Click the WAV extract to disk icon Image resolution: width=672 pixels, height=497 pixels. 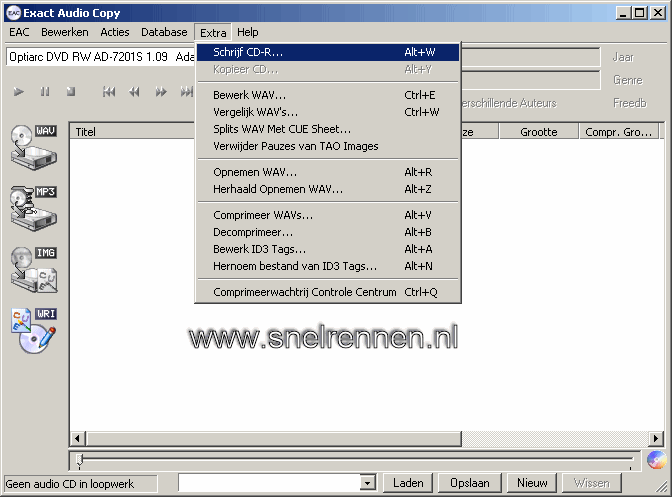click(x=34, y=148)
